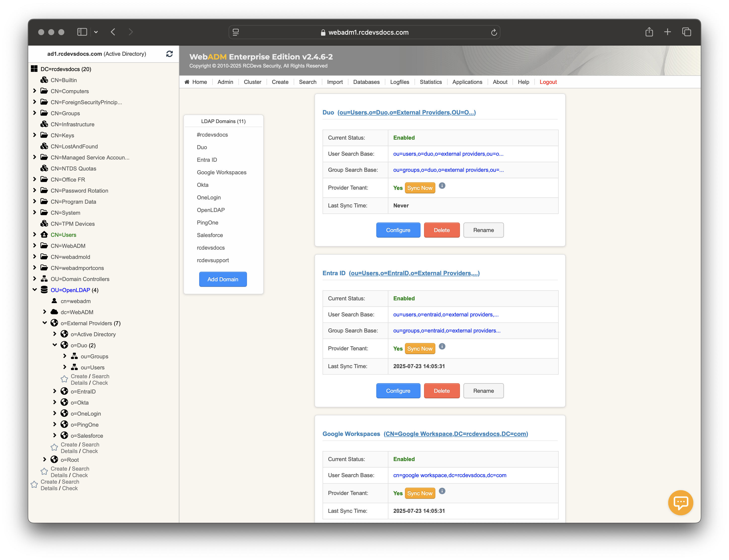Expand the o=Root node
Viewport: 729px width, 560px height.
pyautogui.click(x=45, y=459)
